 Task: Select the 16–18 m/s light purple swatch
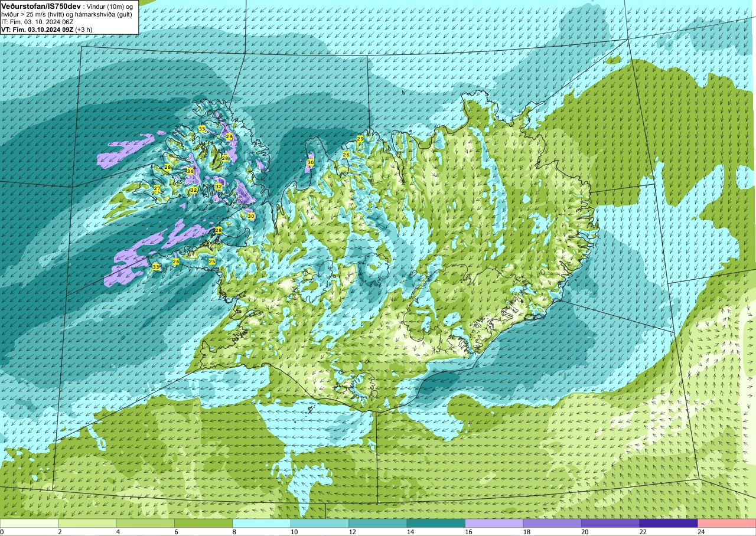point(494,523)
